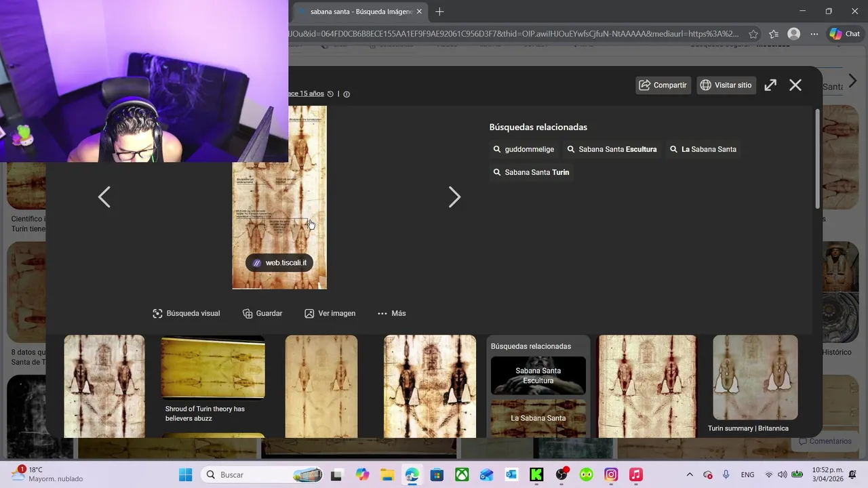Launch Copilot from taskbar
Screen dimensions: 868x488
click(x=362, y=474)
